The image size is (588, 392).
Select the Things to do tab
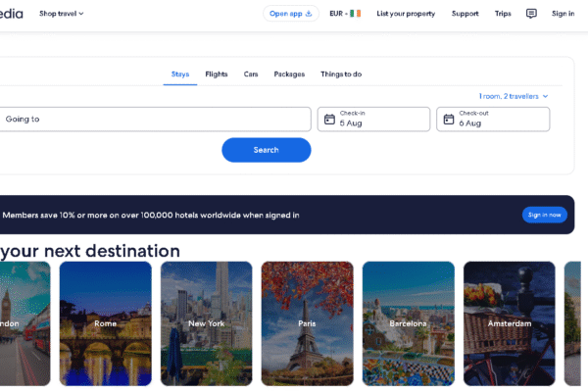pyautogui.click(x=341, y=74)
